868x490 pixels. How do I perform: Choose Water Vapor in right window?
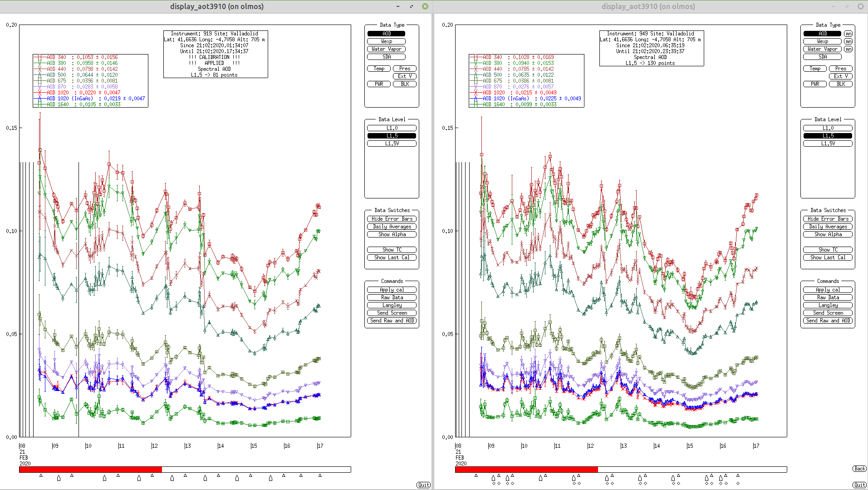click(822, 49)
